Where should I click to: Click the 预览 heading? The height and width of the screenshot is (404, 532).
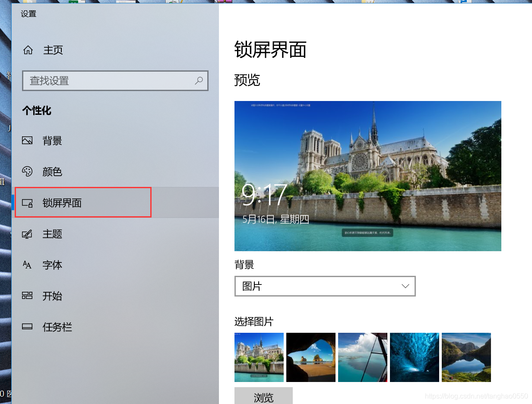(247, 80)
